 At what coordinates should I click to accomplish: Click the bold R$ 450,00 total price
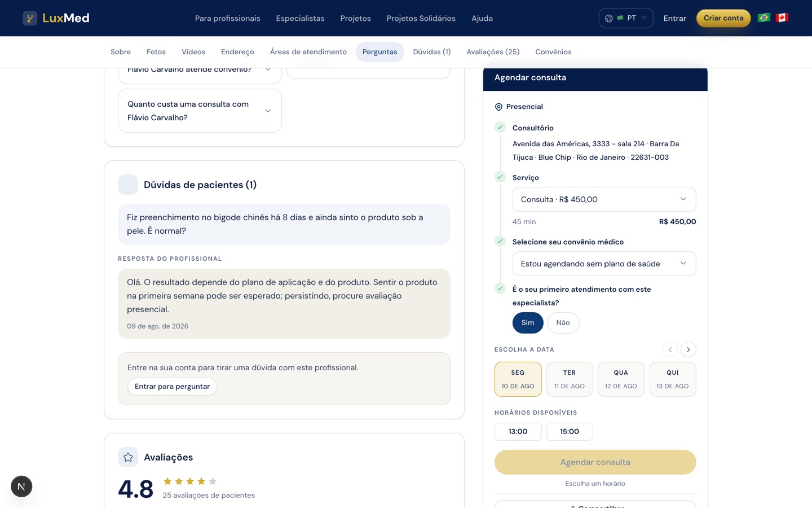pyautogui.click(x=677, y=222)
